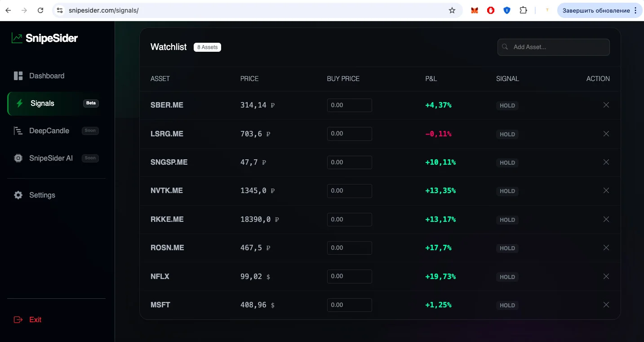Edit the RKKE.ME buy price field

pos(349,220)
